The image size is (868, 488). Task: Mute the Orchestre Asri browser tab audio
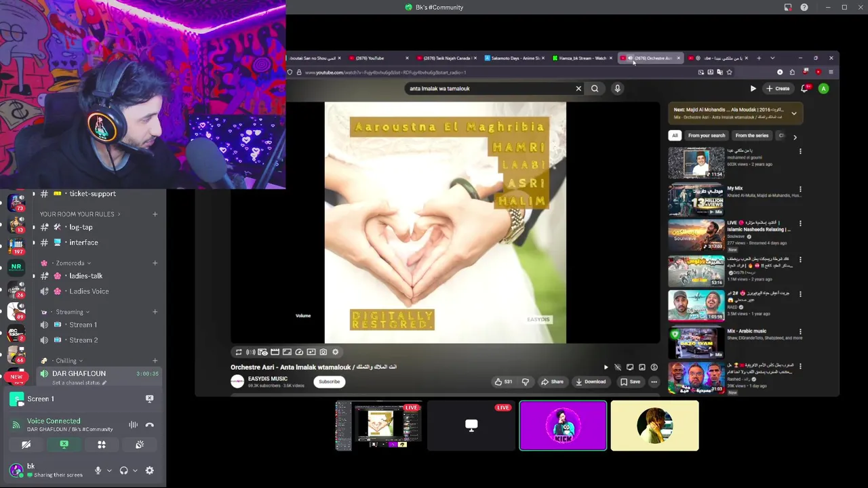click(630, 58)
